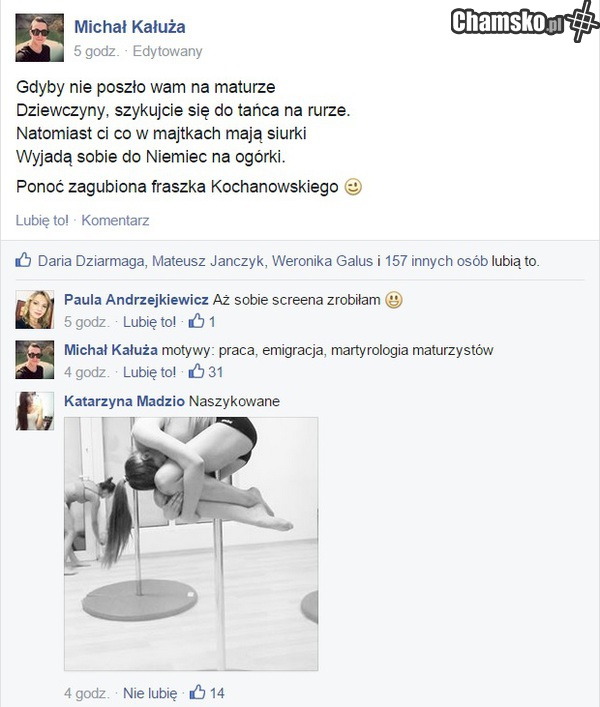Open Michał Kałuża's profile picture on the post
This screenshot has height=707, width=600.
coord(40,37)
